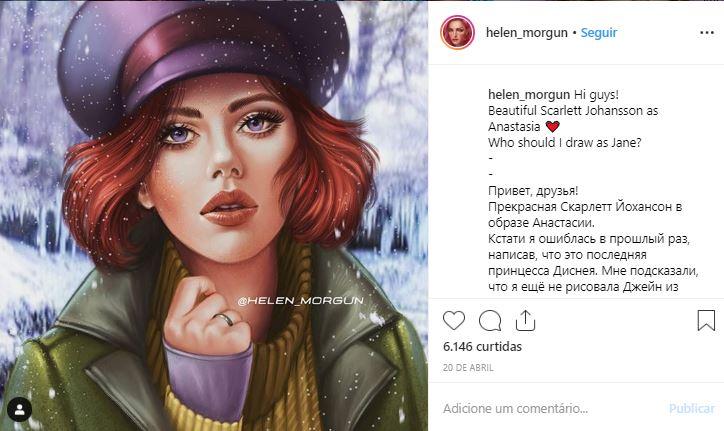
Task: Like the post with the heart icon
Action: tap(454, 321)
